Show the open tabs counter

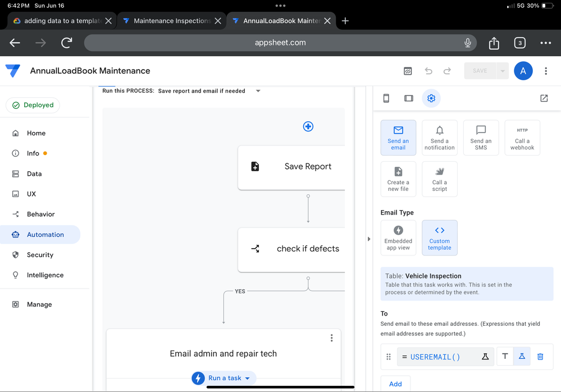(520, 43)
